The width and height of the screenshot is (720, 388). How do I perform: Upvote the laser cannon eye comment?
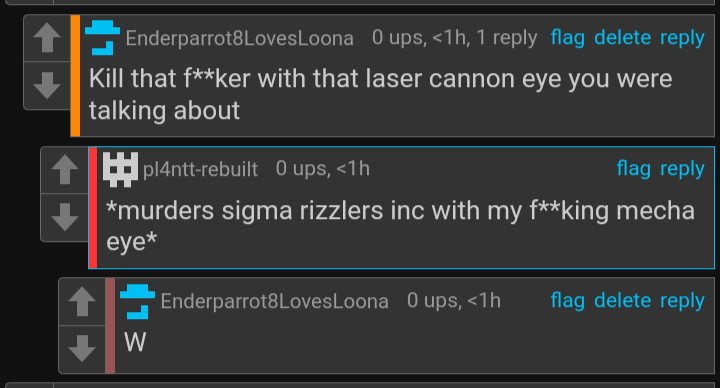47,38
